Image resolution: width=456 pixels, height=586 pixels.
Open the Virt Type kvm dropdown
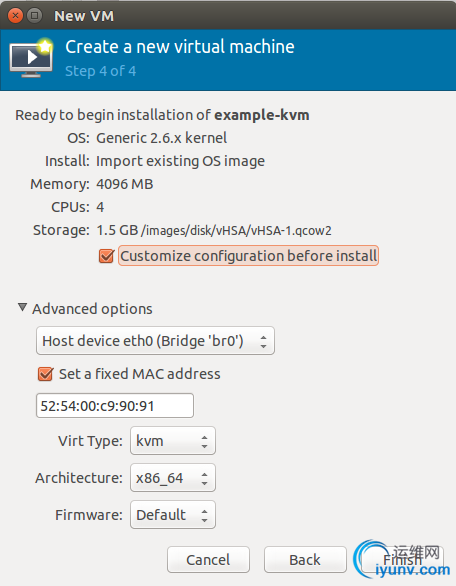point(173,441)
